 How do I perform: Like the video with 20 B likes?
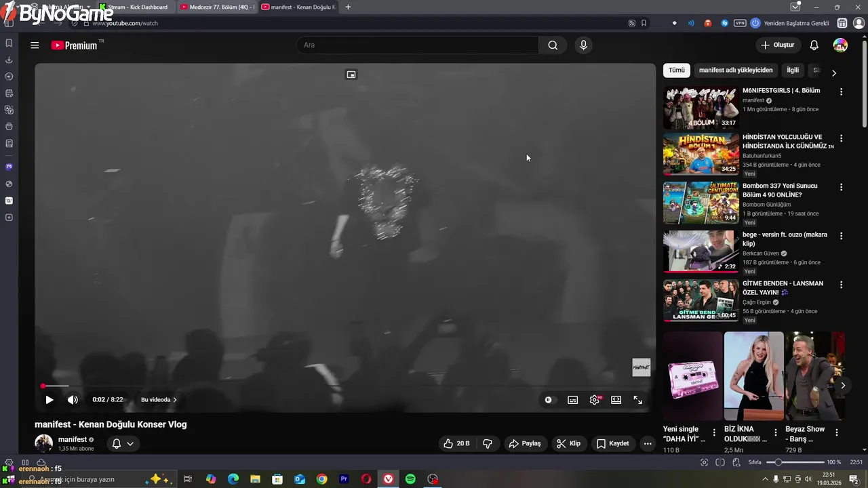click(x=456, y=444)
